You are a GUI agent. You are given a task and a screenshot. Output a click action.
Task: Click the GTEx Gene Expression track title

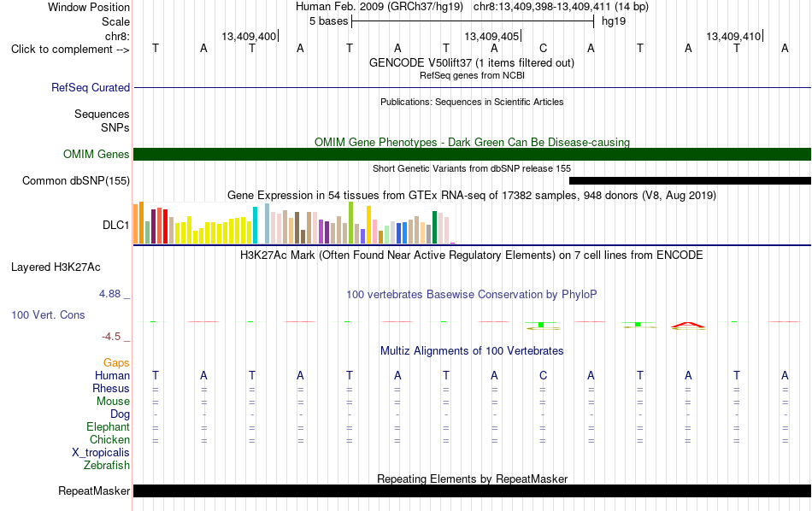tap(472, 195)
